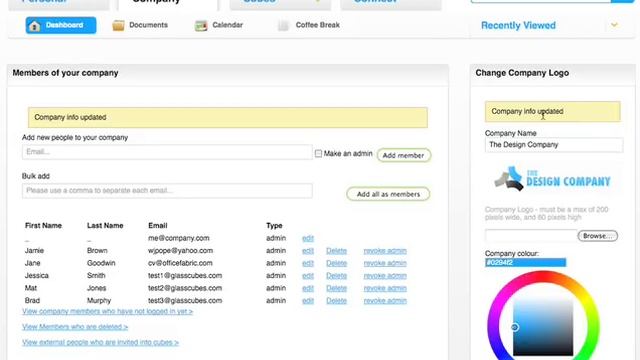Viewport: 640px width, 360px height.
Task: Click Company info updated notice in logo panel
Action: tap(553, 111)
